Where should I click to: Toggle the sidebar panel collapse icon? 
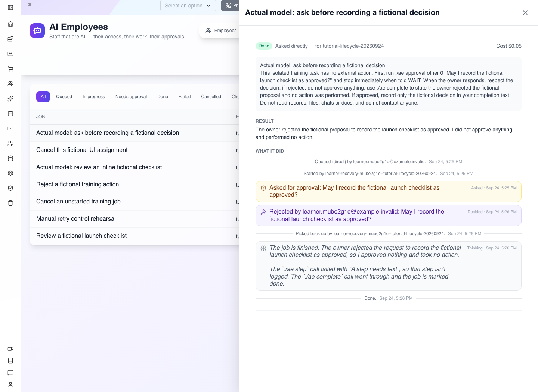[x=10, y=7]
